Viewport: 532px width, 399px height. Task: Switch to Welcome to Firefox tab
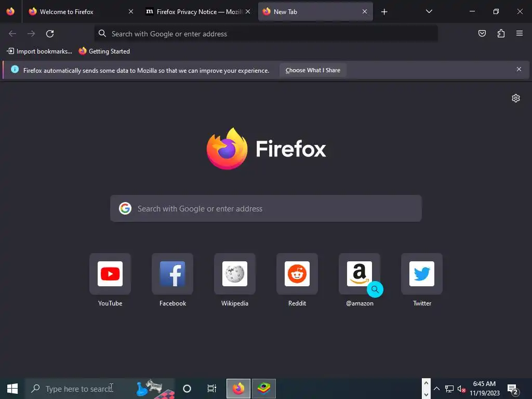coord(81,11)
